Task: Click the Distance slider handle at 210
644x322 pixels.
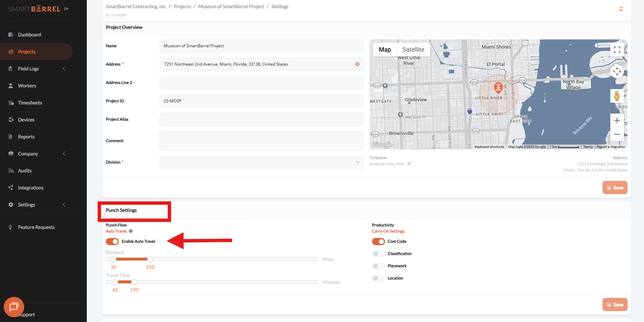Action: point(150,259)
